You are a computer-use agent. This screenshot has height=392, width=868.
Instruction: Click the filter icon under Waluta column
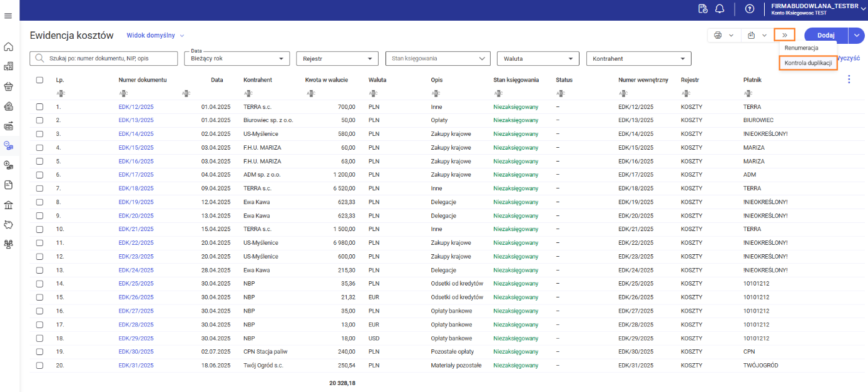tap(373, 93)
